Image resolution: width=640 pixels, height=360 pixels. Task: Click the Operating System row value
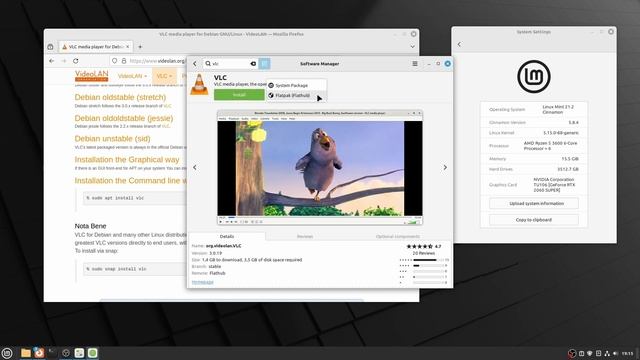pyautogui.click(x=558, y=109)
